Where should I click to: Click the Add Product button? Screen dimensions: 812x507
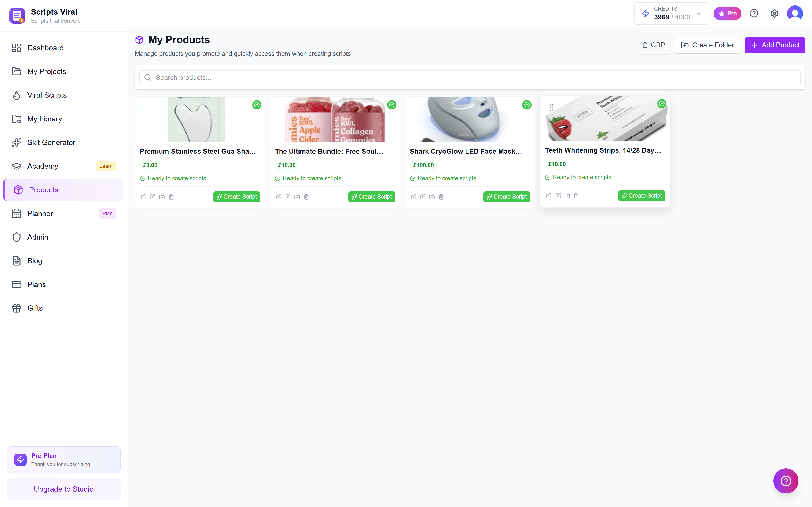(775, 45)
